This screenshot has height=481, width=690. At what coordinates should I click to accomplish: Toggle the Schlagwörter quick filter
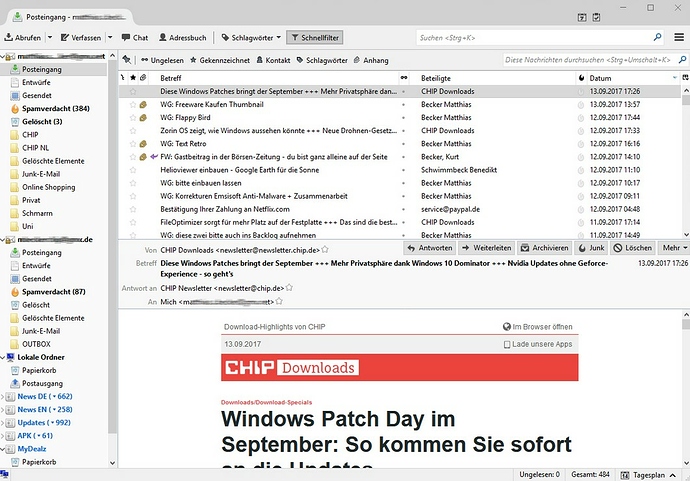322,60
